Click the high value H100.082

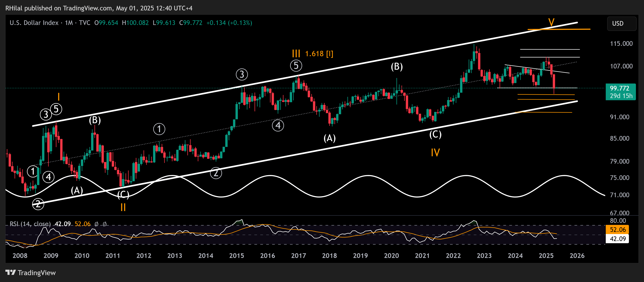[x=135, y=23]
